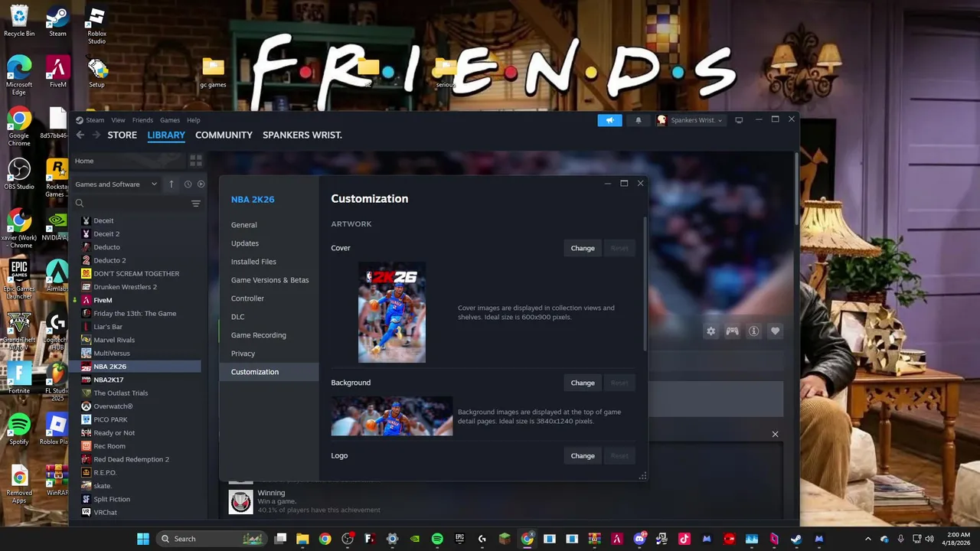Open View menu in Steam
Screen dimensions: 980x551
(118, 120)
